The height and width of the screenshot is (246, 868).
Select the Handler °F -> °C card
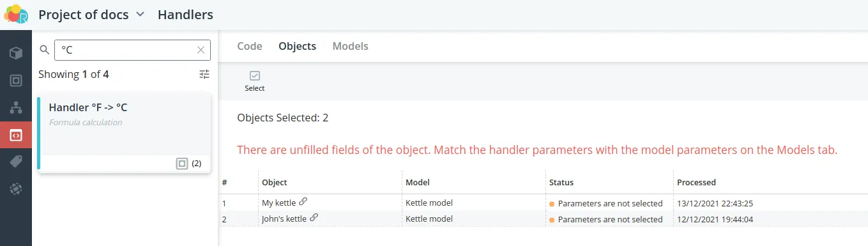[x=125, y=135]
